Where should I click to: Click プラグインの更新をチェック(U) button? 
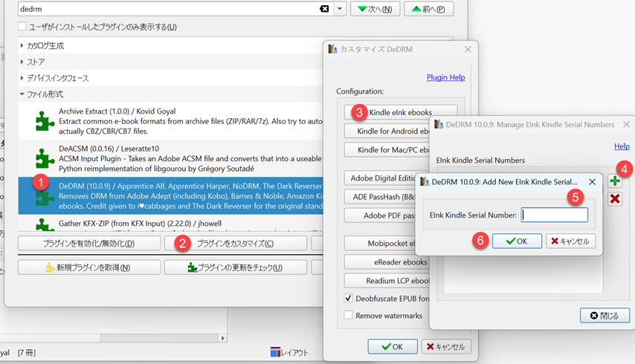(235, 267)
